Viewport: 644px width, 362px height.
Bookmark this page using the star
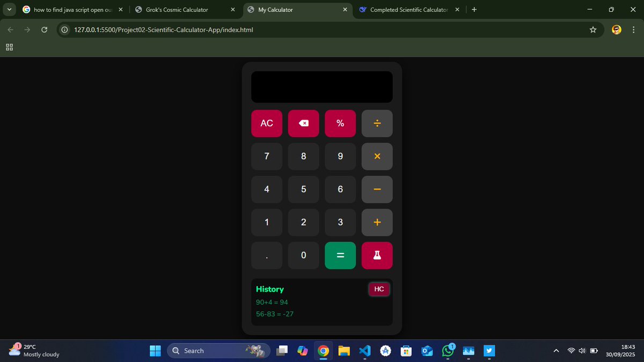click(x=593, y=29)
